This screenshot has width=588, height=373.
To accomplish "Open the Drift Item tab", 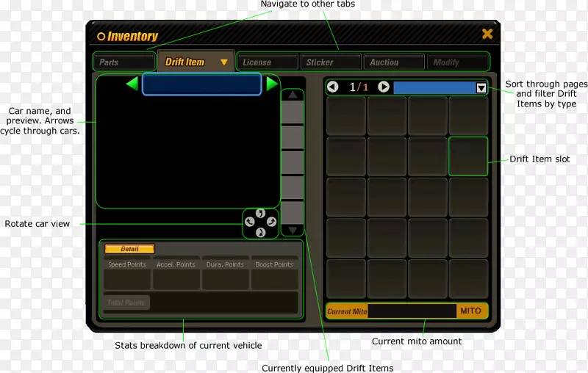I will [196, 62].
